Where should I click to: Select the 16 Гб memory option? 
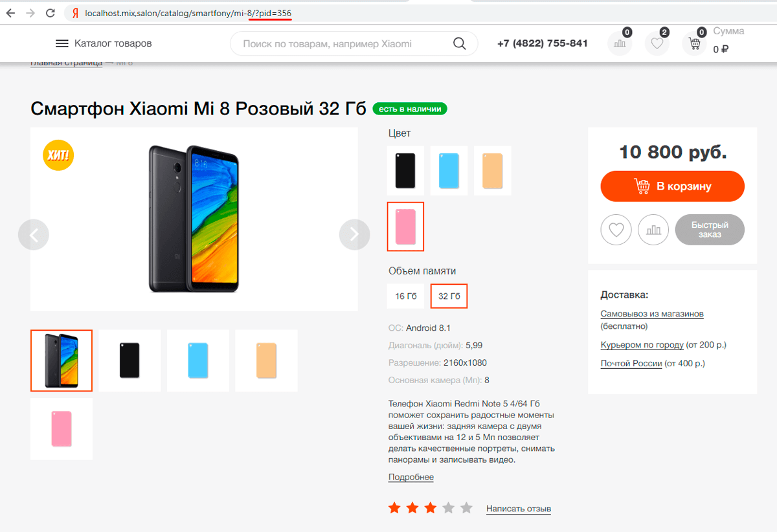tap(406, 296)
